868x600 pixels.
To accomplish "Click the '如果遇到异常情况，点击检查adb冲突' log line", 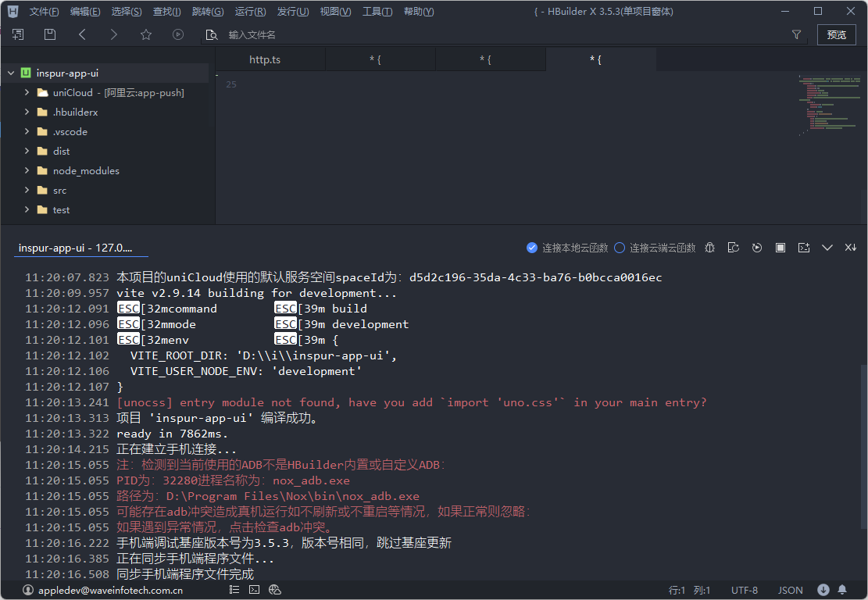I will point(224,527).
